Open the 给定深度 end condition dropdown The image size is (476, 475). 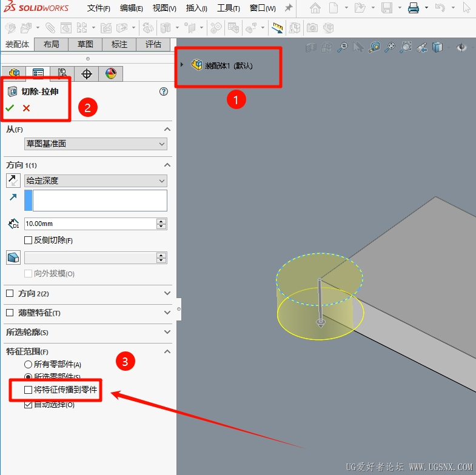pos(96,181)
